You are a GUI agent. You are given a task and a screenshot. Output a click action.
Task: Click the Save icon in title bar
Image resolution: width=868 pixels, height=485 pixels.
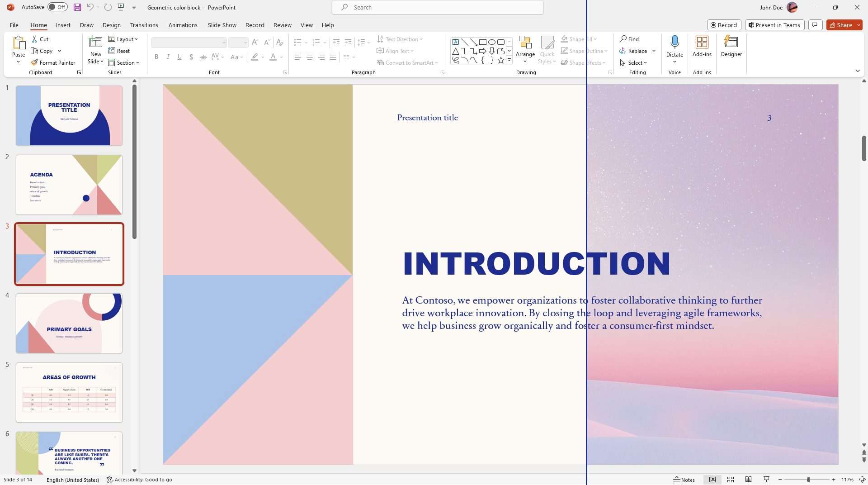click(77, 7)
